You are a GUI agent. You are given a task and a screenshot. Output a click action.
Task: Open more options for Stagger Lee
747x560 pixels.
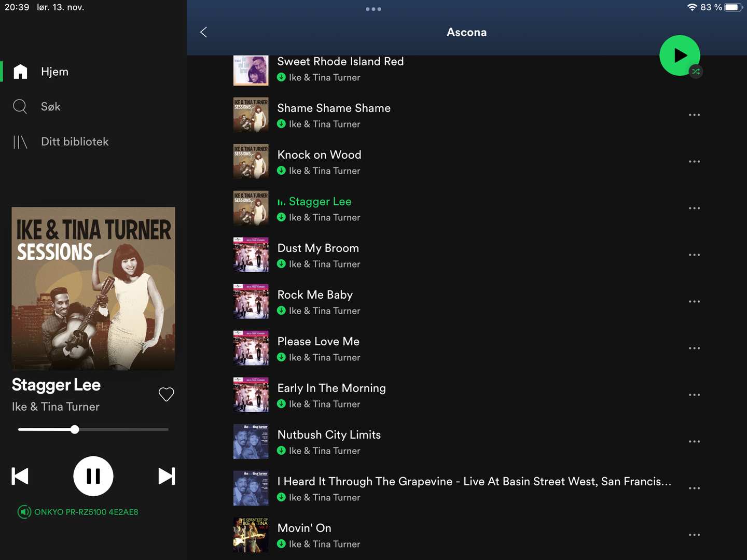coord(694,208)
